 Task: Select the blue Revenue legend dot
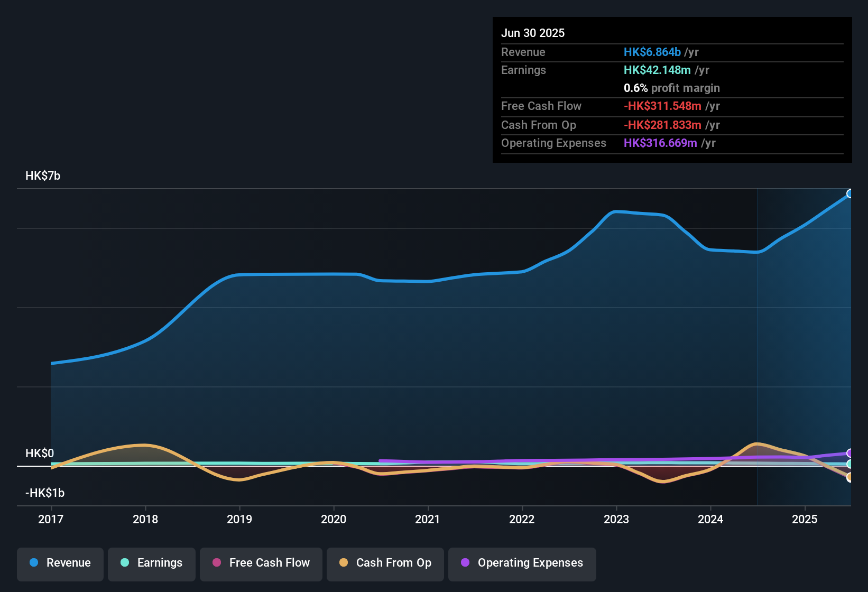(x=33, y=563)
